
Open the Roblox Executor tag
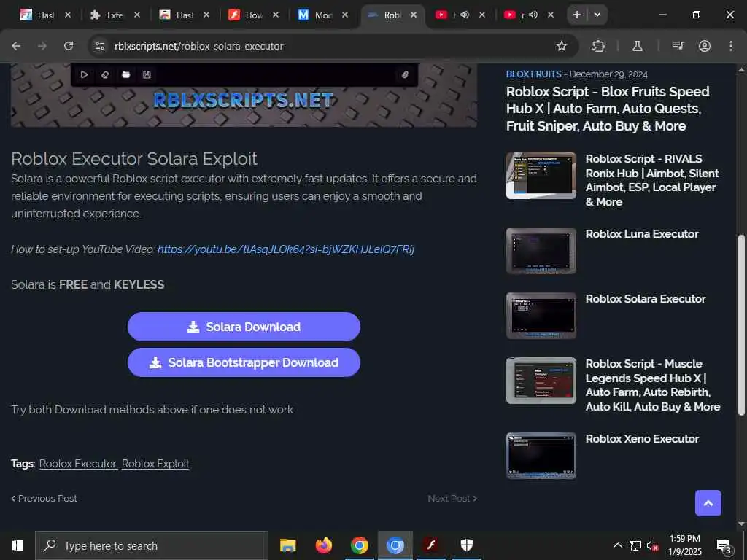78,464
